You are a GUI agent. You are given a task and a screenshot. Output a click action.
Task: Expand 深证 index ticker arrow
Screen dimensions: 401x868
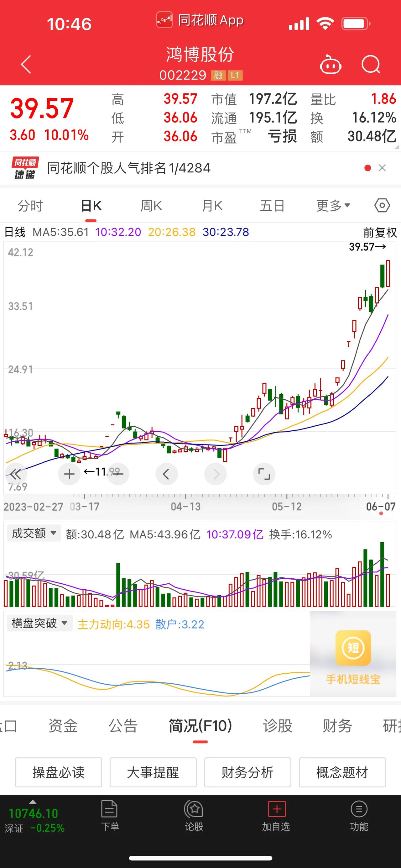[33, 802]
